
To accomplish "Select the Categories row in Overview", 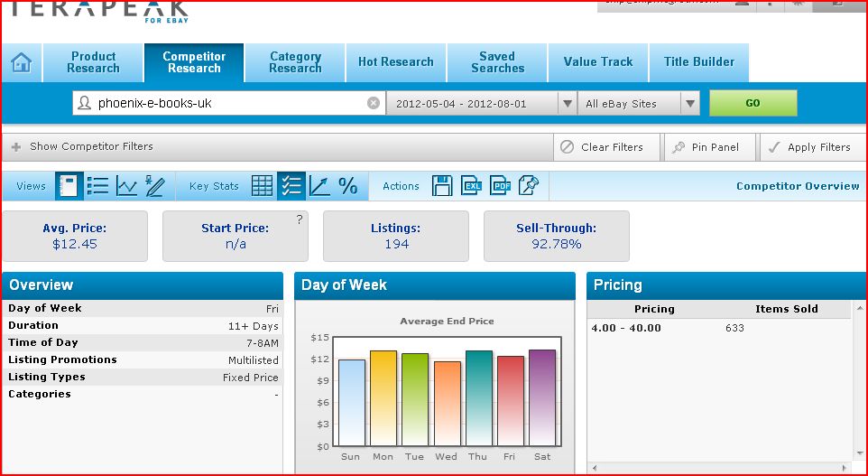I will [143, 395].
